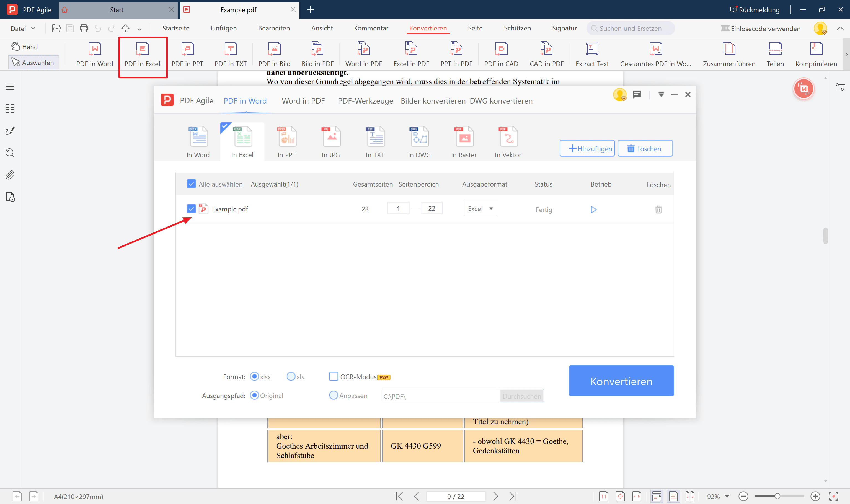850x504 pixels.
Task: Click the Hinzufügen button
Action: tap(587, 148)
